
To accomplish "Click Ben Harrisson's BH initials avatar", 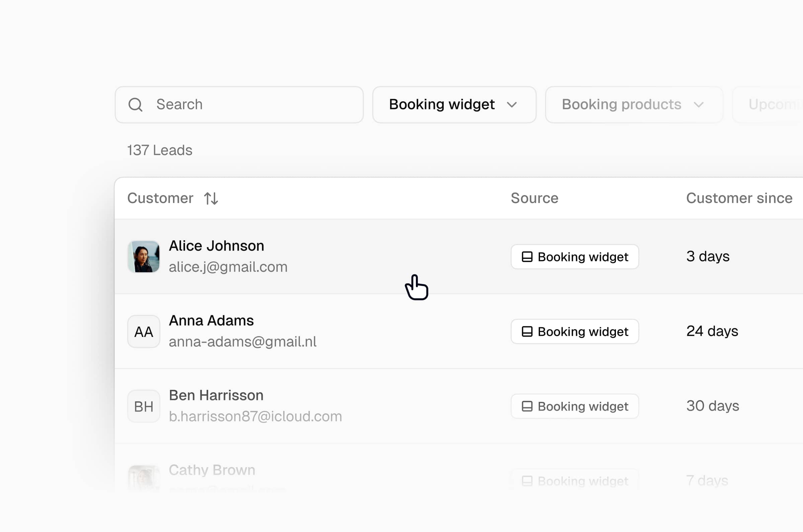I will click(x=144, y=406).
